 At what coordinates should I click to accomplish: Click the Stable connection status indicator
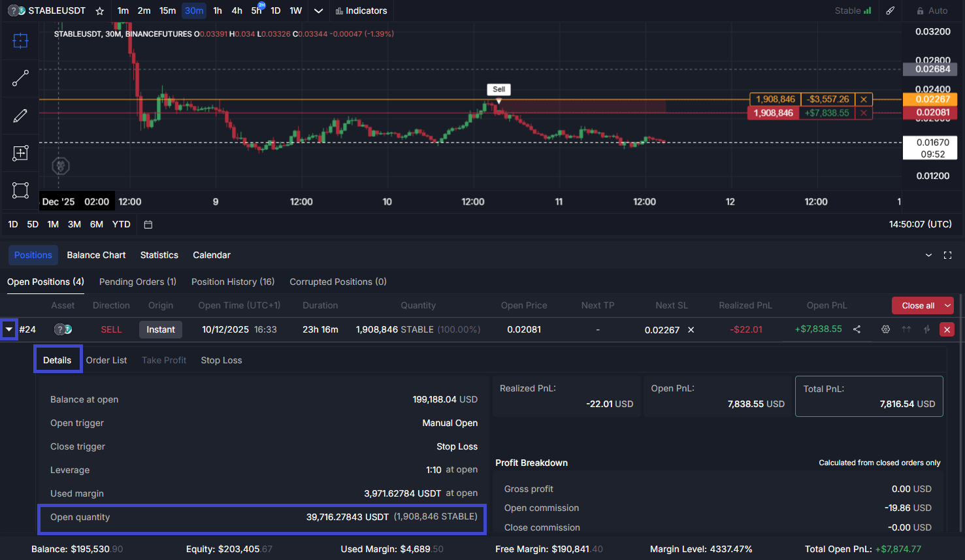(x=853, y=11)
